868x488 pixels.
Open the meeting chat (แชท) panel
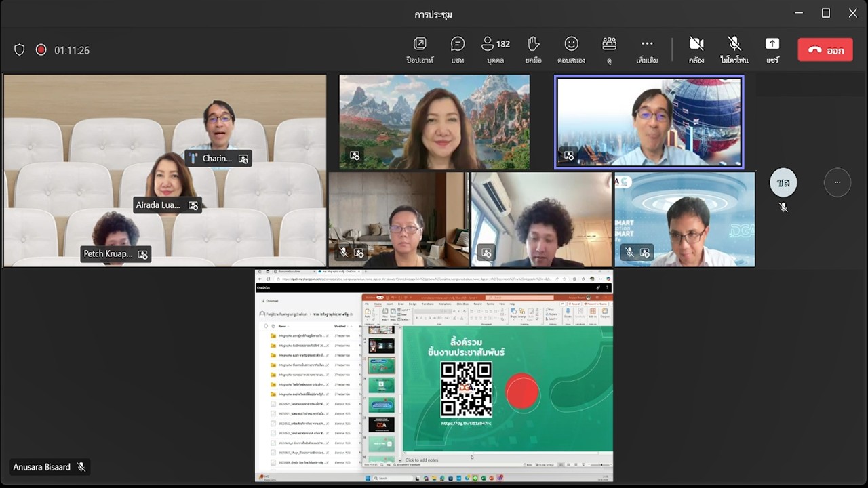(x=458, y=50)
